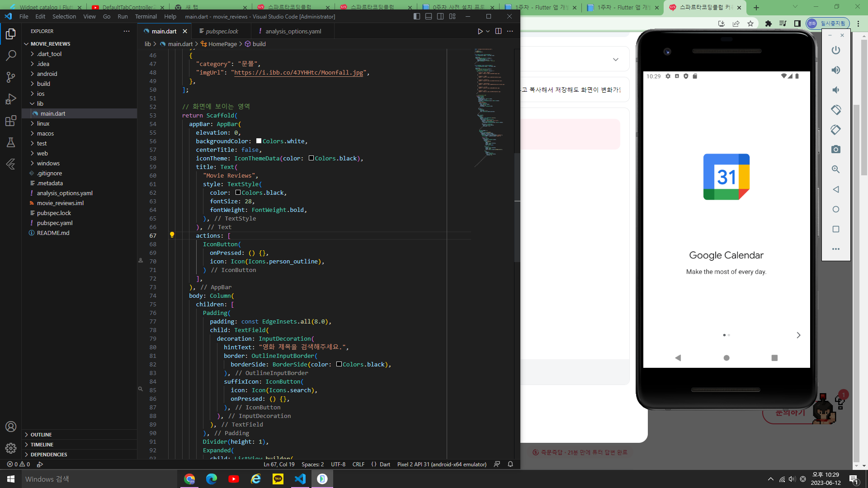Click the errors and warnings count
Screen dimensions: 868x488
pos(19,464)
